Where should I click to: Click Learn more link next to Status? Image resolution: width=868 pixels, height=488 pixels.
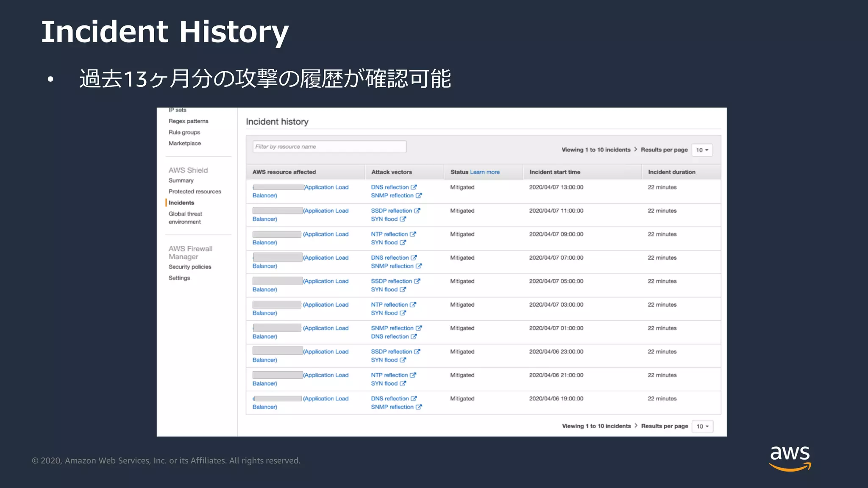pos(485,172)
